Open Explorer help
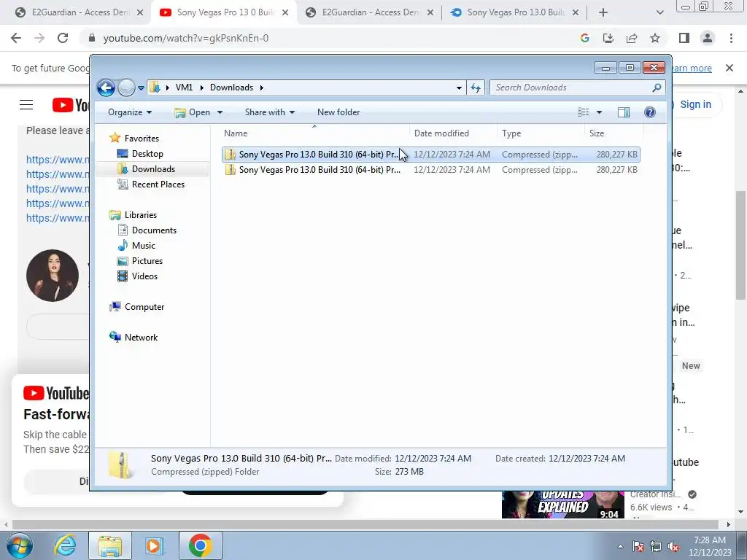 coord(650,112)
